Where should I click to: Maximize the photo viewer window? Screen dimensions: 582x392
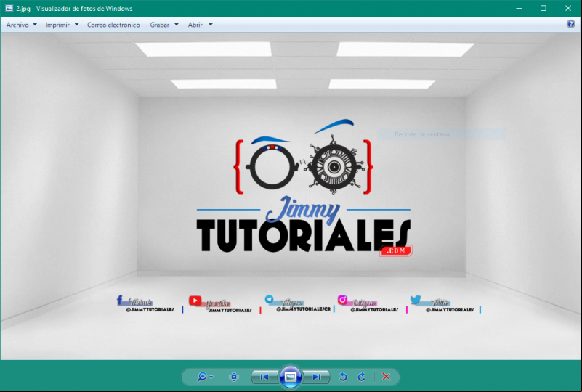click(x=543, y=8)
